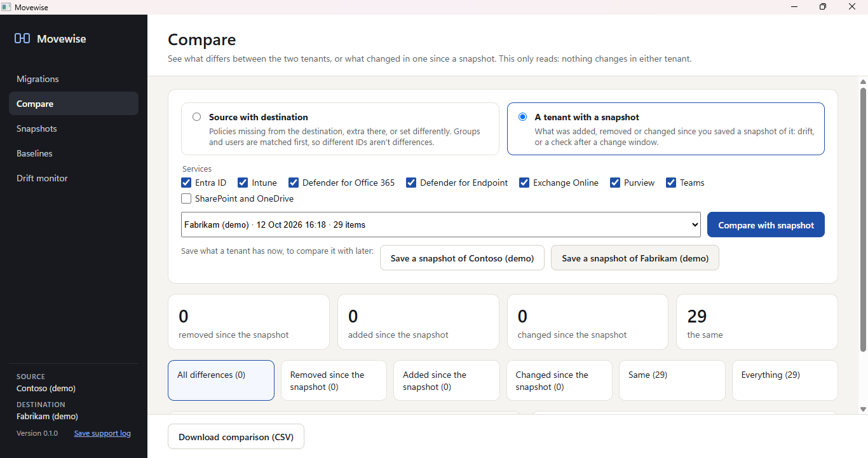Click the scrollbar down arrow

(x=863, y=409)
